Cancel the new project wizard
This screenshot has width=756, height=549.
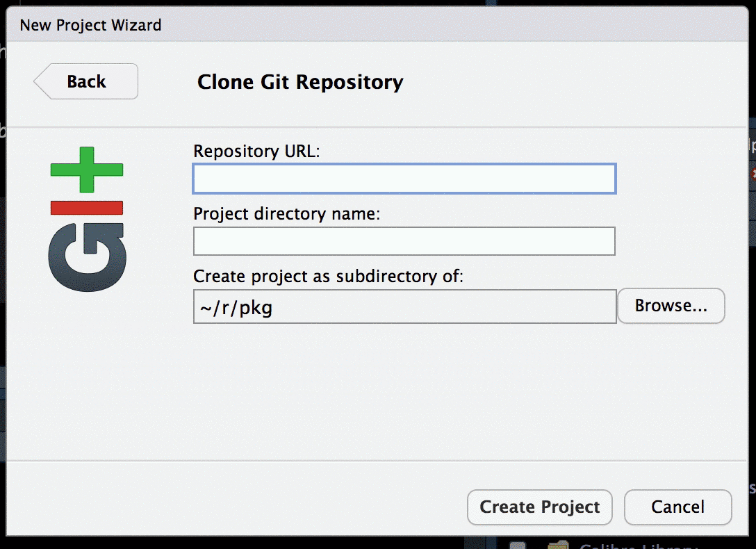(x=677, y=507)
